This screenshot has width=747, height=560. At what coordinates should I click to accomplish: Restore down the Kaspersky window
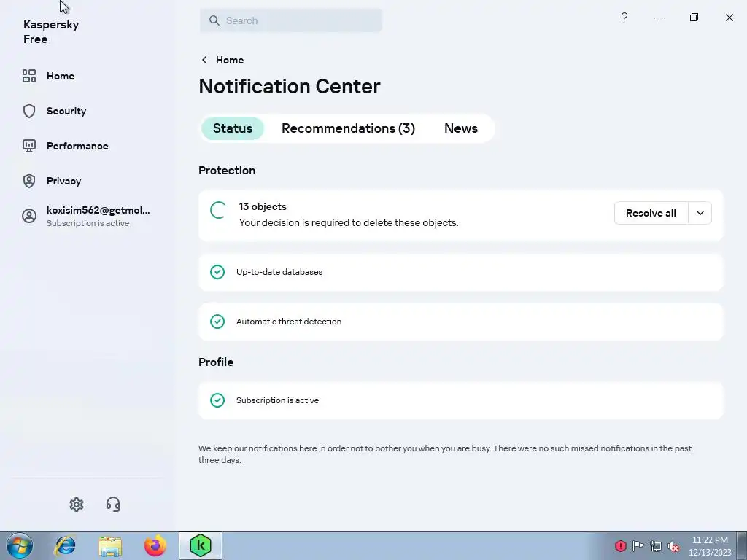coord(694,17)
